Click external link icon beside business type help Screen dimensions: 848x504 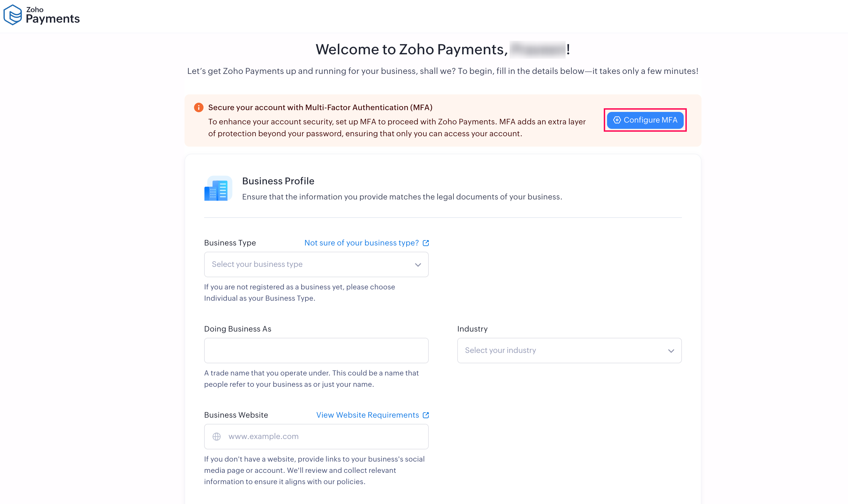[425, 243]
